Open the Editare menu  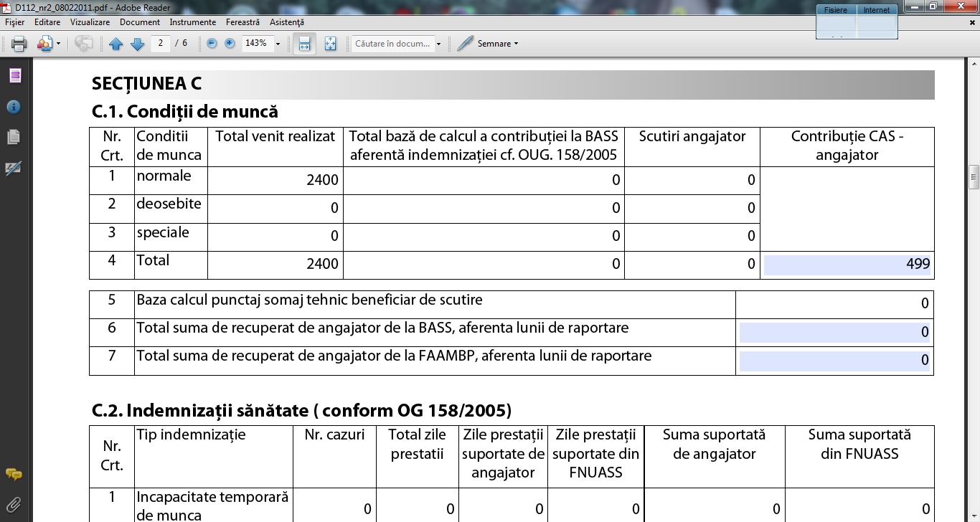point(47,22)
